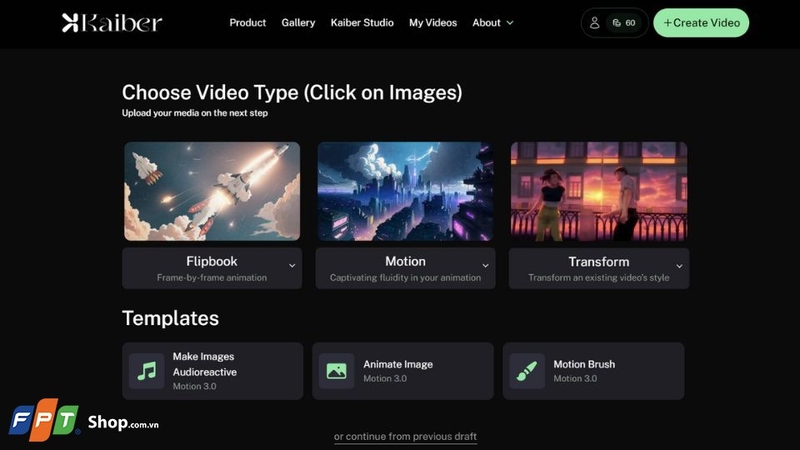Screen dimensions: 800x450
Task: Click the paintbrush icon for Motion Brush
Action: click(x=527, y=371)
